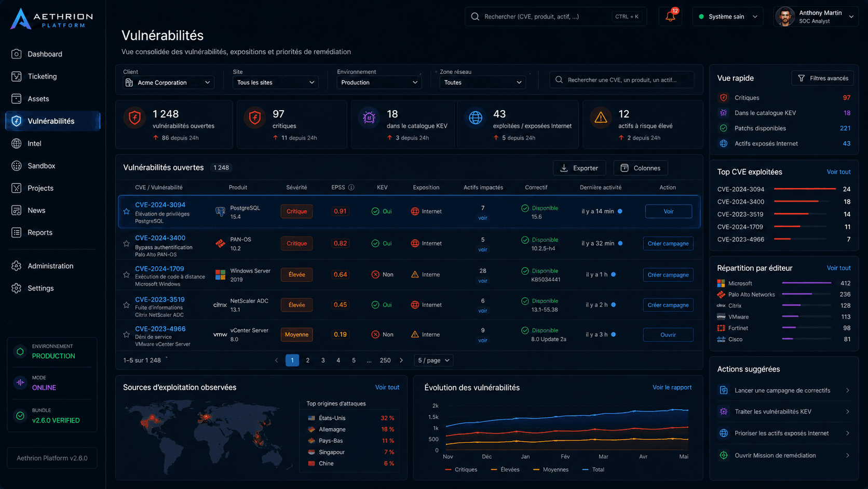The width and height of the screenshot is (868, 489).
Task: Click Voir button for CVE-2024-3094
Action: (669, 212)
